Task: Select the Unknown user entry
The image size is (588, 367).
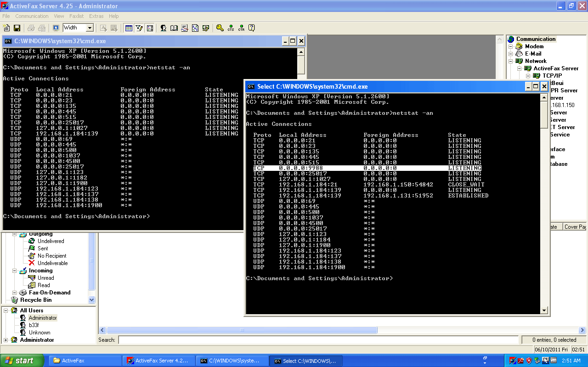Action: coord(40,333)
